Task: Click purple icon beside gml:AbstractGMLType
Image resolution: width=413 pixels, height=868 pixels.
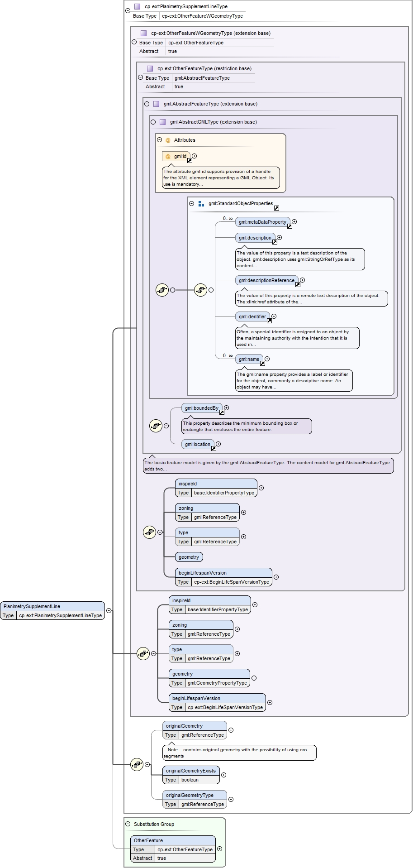Action: 162,122
